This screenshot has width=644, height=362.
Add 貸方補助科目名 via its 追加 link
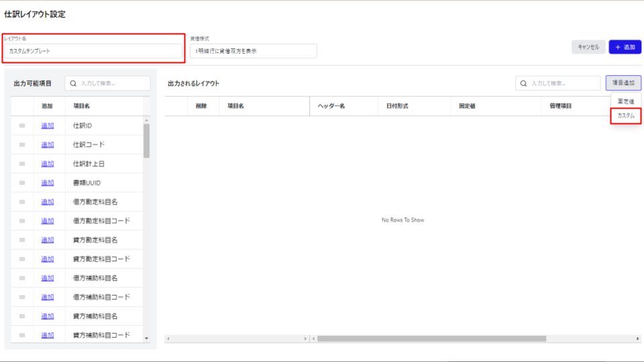point(48,316)
